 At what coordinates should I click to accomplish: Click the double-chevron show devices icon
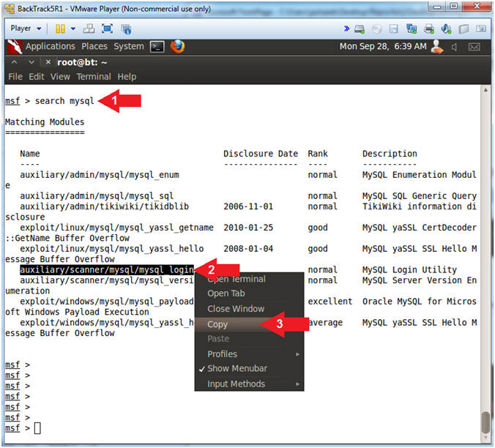(346, 29)
